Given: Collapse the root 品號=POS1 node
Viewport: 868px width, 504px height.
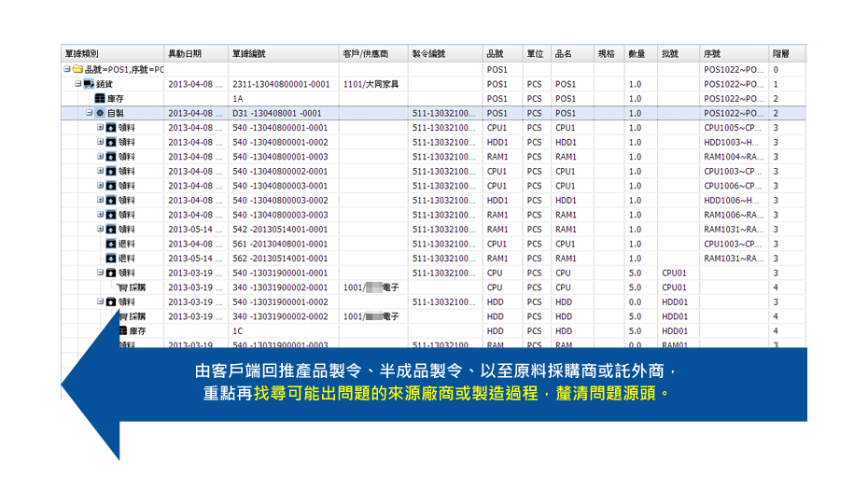Looking at the screenshot, I should [x=67, y=70].
